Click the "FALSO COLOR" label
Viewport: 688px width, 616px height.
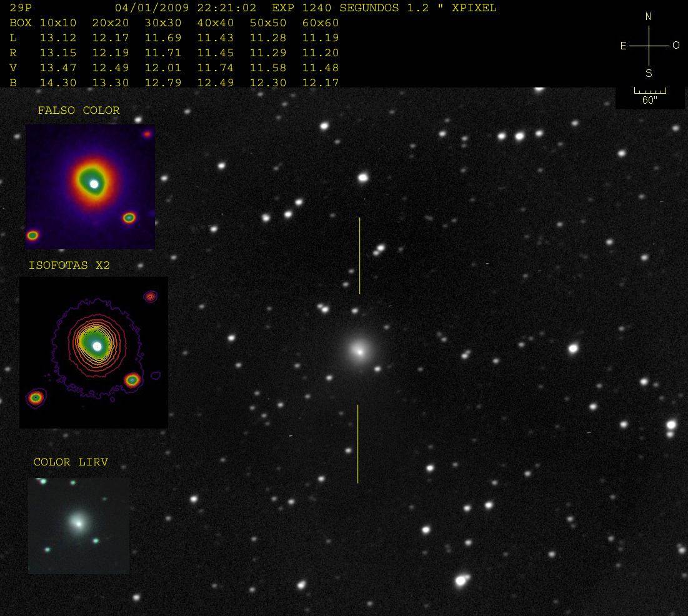pos(79,110)
